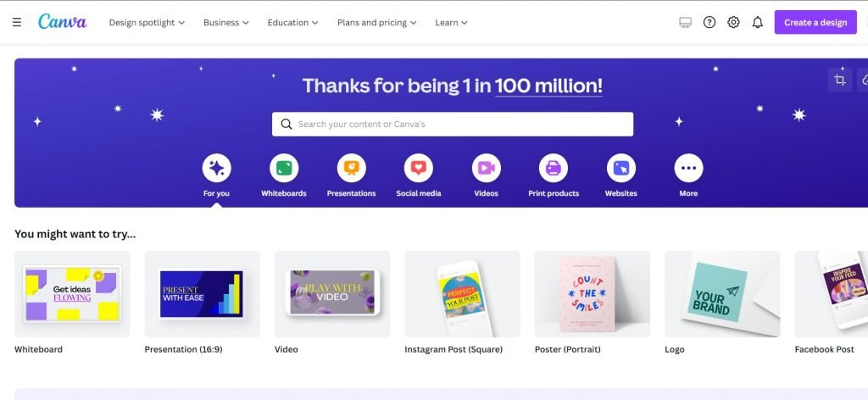
Task: Expand the Learn menu
Action: click(451, 22)
